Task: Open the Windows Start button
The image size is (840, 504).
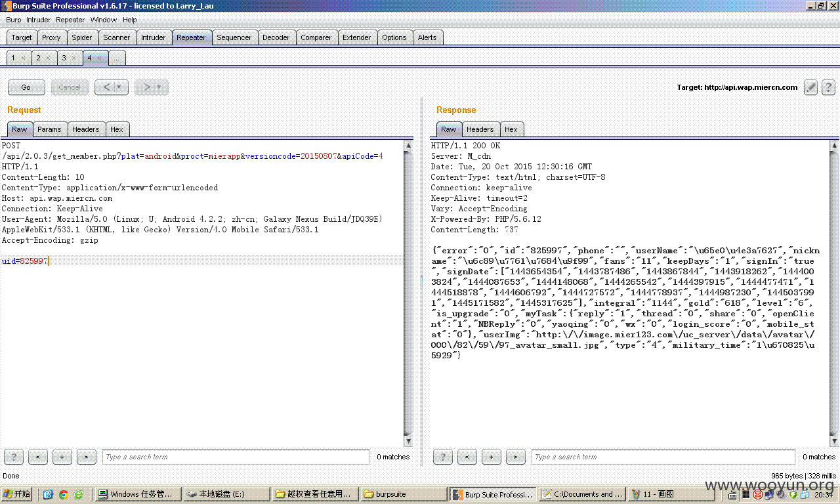Action: coord(18,494)
